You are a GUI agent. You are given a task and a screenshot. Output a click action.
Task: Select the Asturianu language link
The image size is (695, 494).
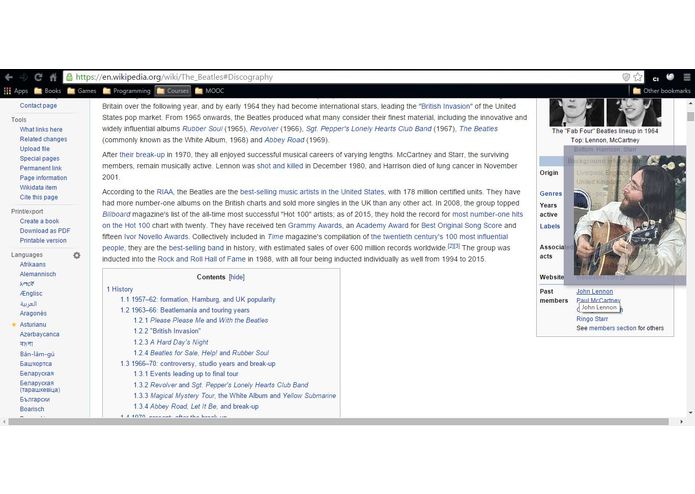tap(33, 324)
